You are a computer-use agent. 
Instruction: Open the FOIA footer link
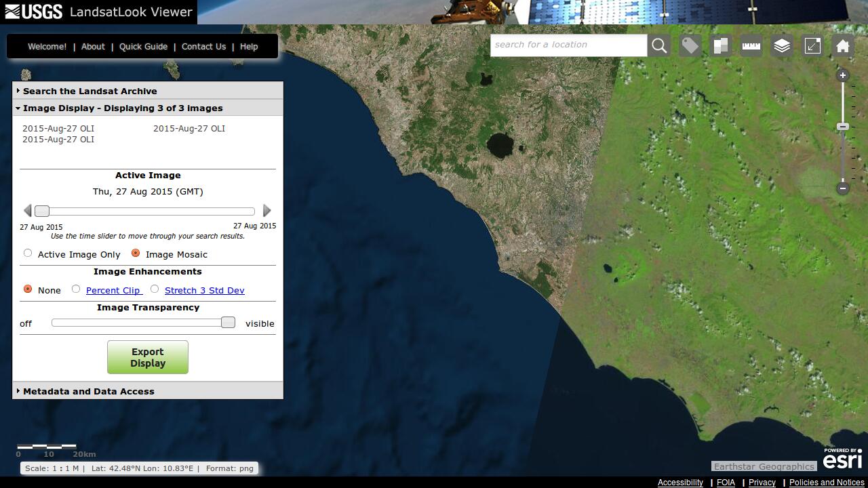tap(726, 483)
